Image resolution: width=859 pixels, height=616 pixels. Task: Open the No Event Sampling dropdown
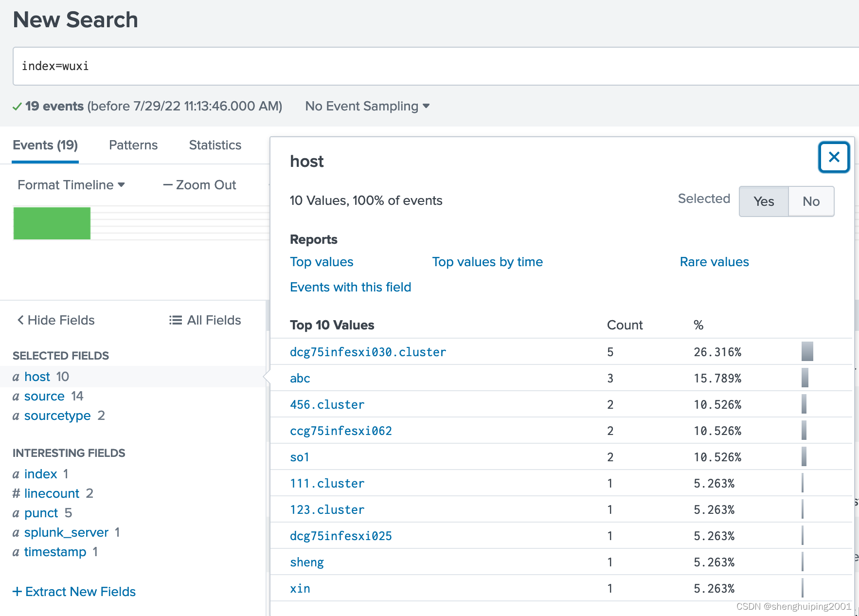366,106
